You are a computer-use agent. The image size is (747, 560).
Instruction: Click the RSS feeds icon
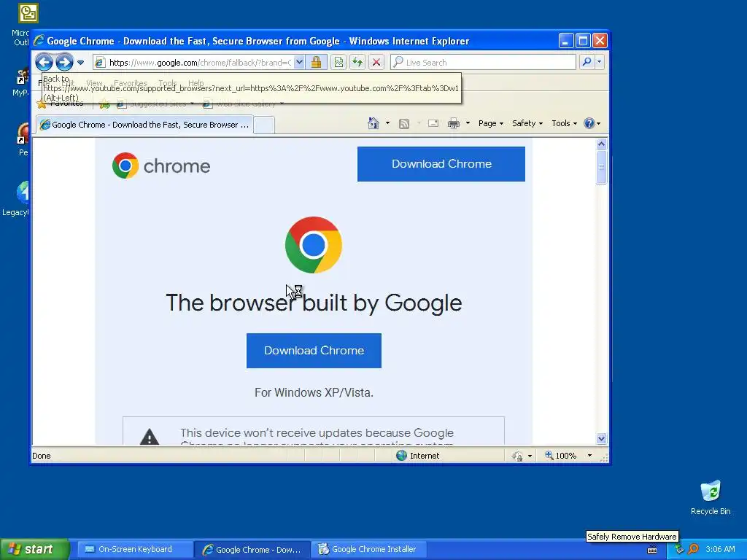(404, 124)
